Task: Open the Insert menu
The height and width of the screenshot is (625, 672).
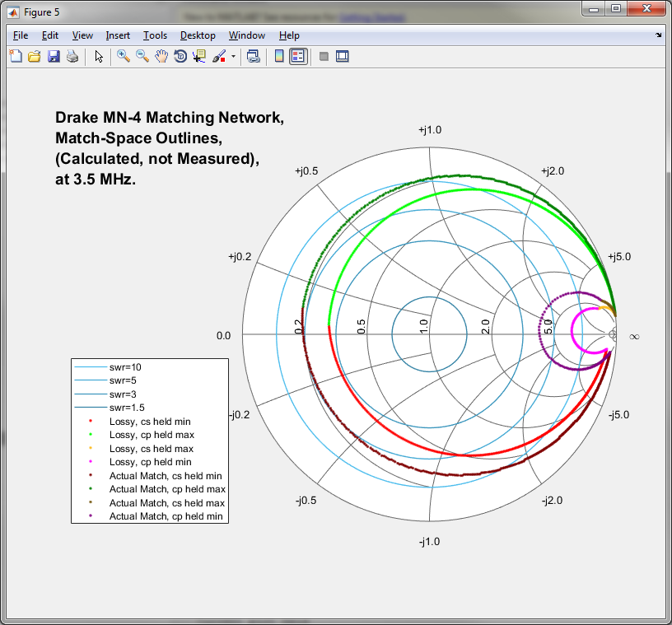Action: pyautogui.click(x=118, y=35)
